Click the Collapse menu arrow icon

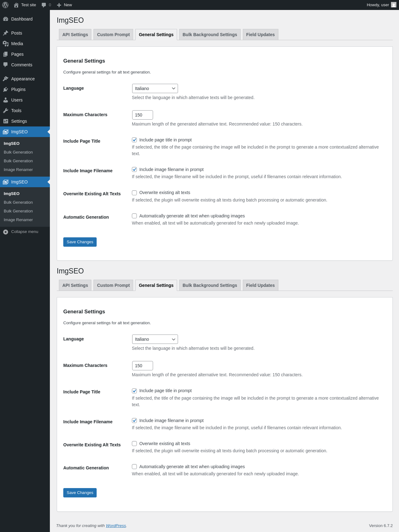6,232
